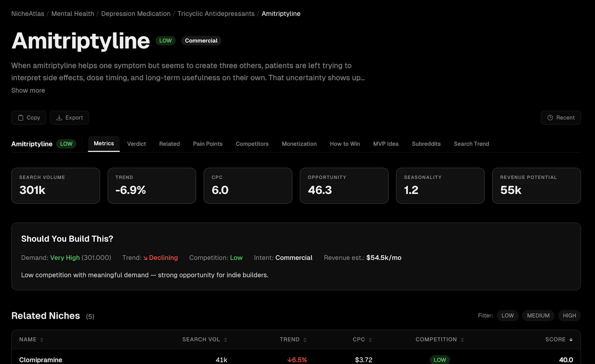595x364 pixels.
Task: Open the MVP Idea tab
Action: point(386,144)
